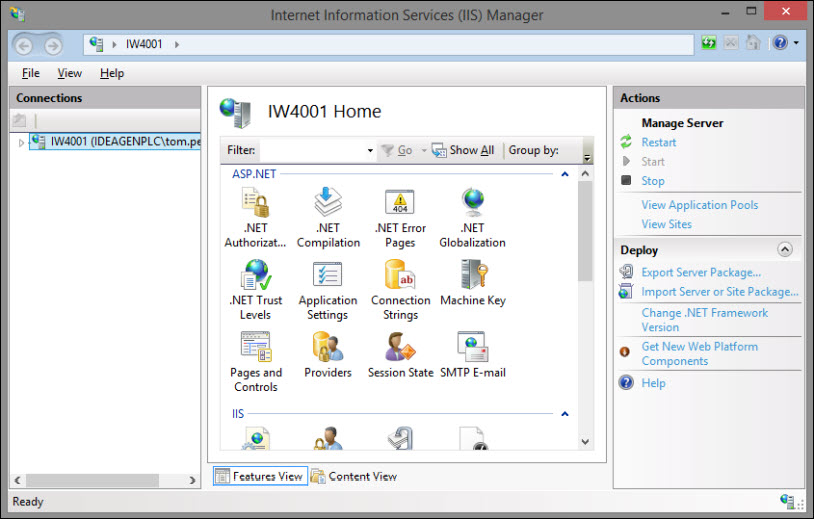Click Connections scroll left arrow
This screenshot has width=814, height=519.
coord(17,480)
